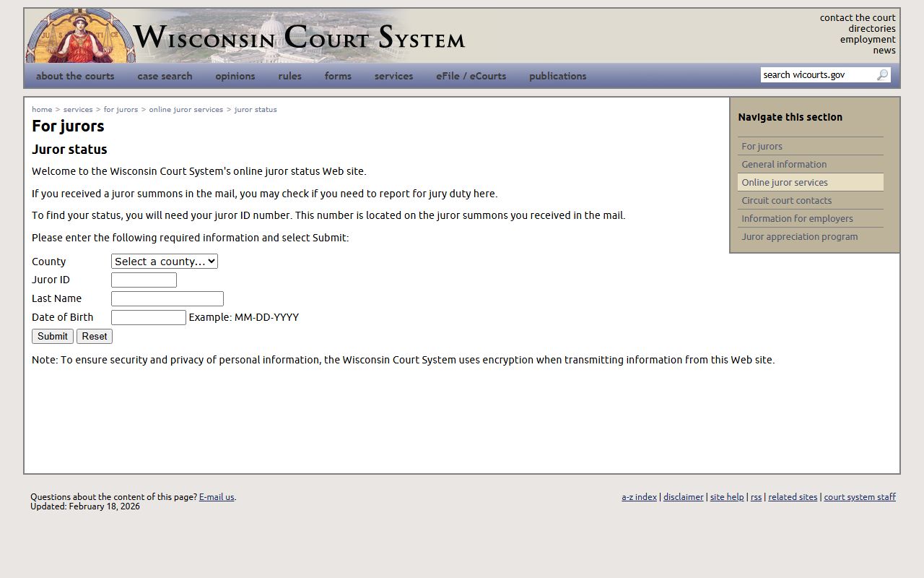Open the 'opinions' menu
Screen dimensions: 924x578
[x=235, y=76]
